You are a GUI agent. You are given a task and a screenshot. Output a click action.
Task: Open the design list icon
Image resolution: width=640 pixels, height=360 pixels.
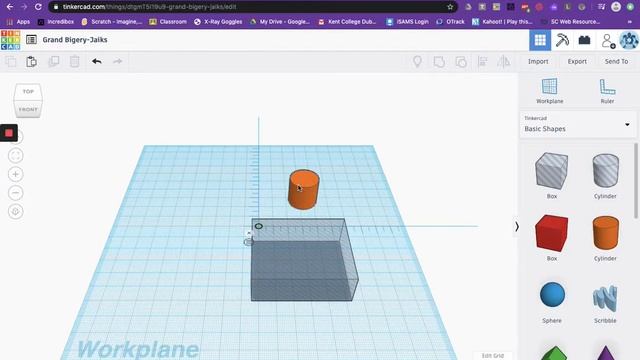point(31,40)
